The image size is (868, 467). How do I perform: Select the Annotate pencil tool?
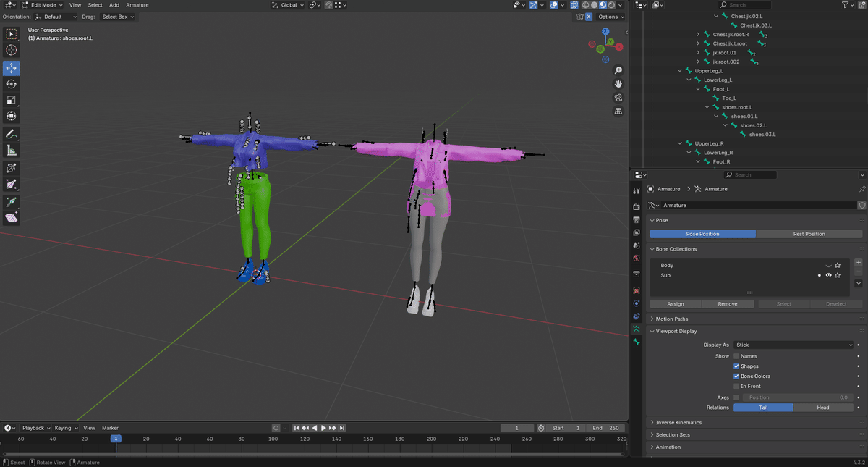[x=12, y=135]
